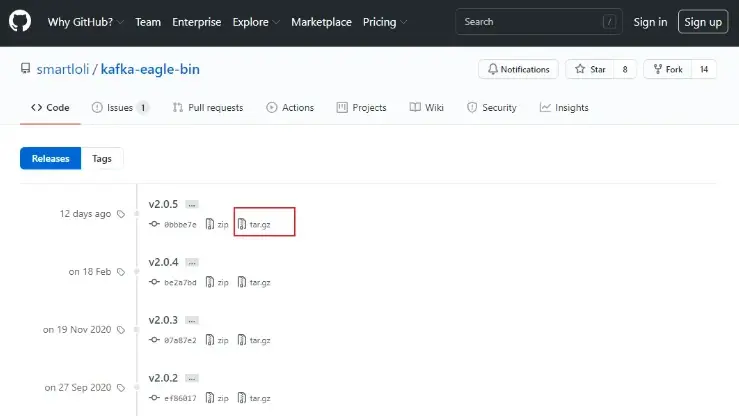
Task: Click the commit icon before 0bbbe7e
Action: click(x=154, y=224)
